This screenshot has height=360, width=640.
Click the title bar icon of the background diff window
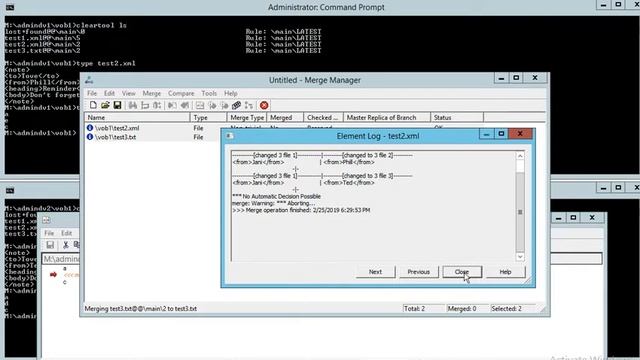pyautogui.click(x=46, y=220)
